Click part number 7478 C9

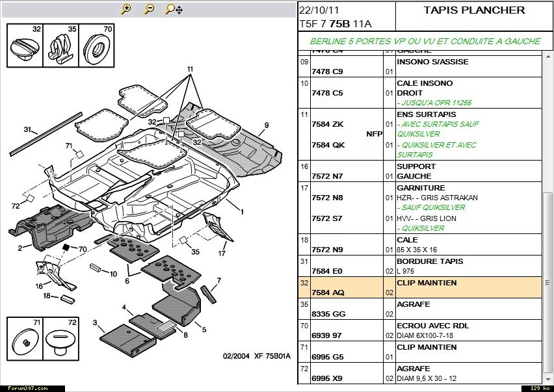(327, 72)
